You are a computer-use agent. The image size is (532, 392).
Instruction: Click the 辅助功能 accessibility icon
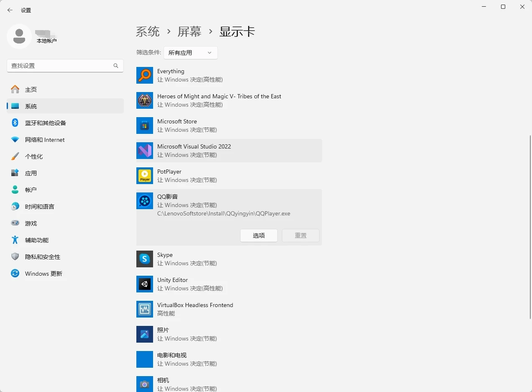15,240
